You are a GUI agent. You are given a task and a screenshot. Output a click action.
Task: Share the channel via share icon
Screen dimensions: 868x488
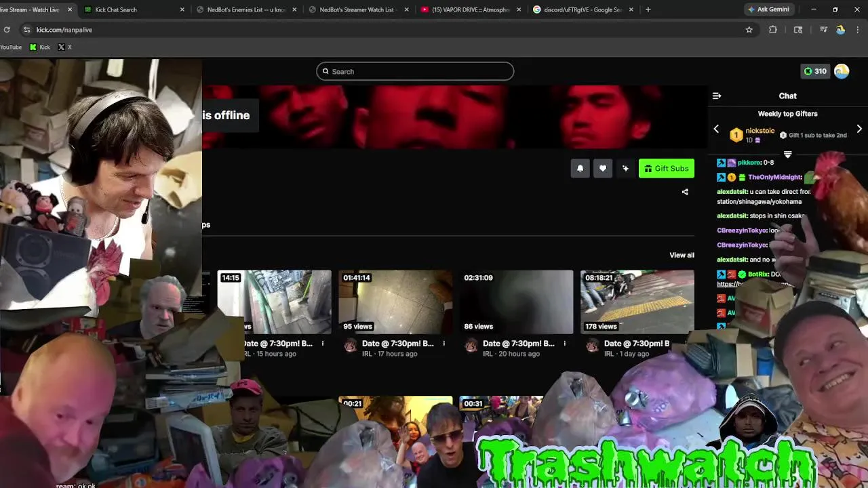point(685,192)
